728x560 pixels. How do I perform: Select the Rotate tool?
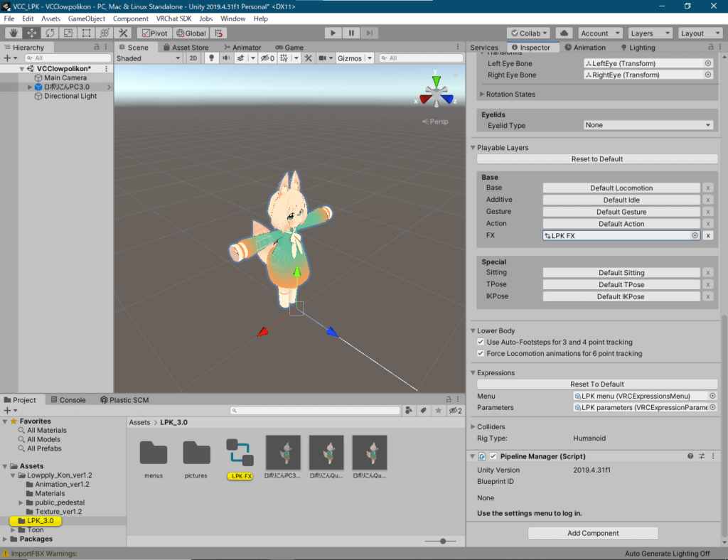coord(50,33)
